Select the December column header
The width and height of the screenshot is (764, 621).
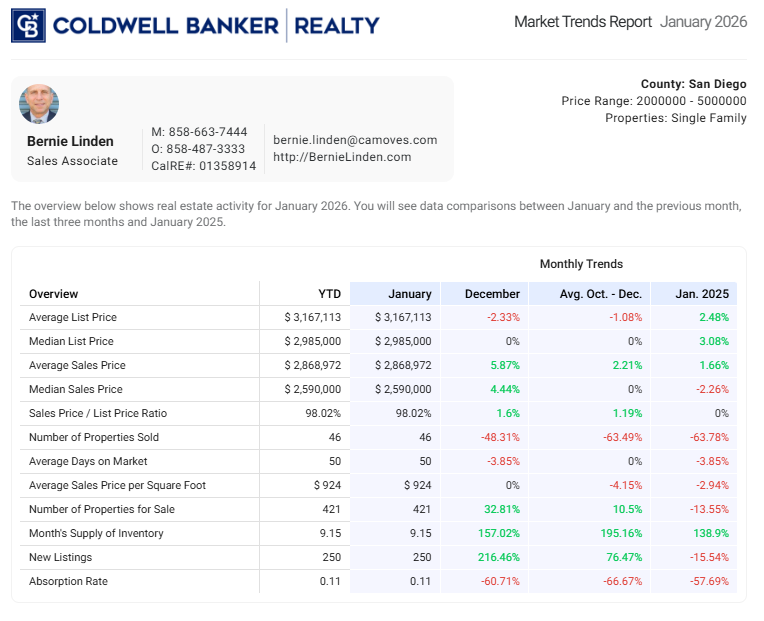click(x=493, y=294)
